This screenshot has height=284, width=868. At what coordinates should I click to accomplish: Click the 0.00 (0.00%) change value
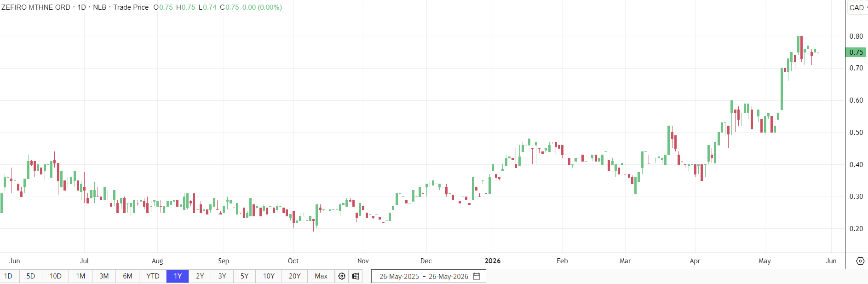tap(262, 7)
